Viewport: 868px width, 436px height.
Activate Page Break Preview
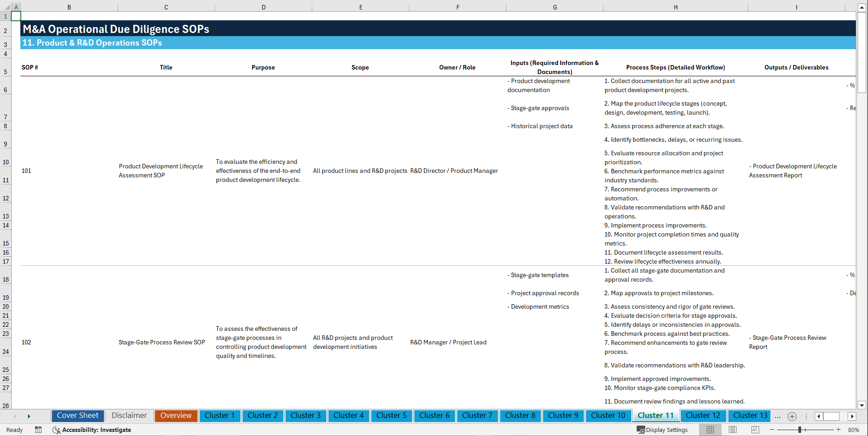pos(755,430)
